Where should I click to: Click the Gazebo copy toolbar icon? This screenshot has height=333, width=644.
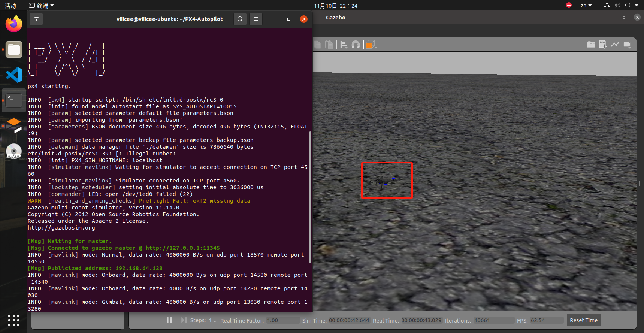(x=317, y=45)
